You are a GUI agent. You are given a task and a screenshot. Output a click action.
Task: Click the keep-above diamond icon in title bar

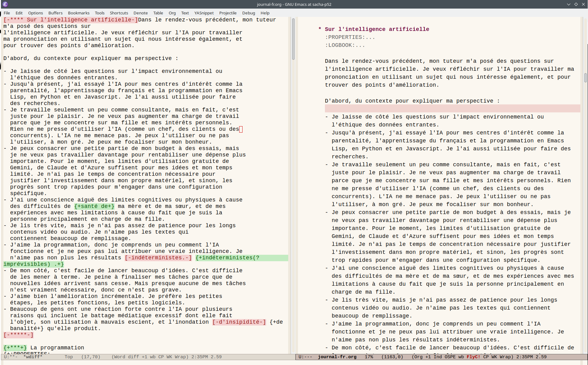pyautogui.click(x=576, y=4)
